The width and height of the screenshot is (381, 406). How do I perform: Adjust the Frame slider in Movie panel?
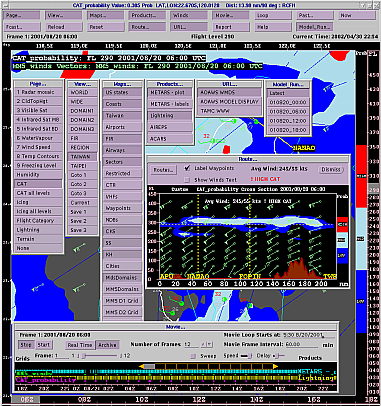(100, 356)
